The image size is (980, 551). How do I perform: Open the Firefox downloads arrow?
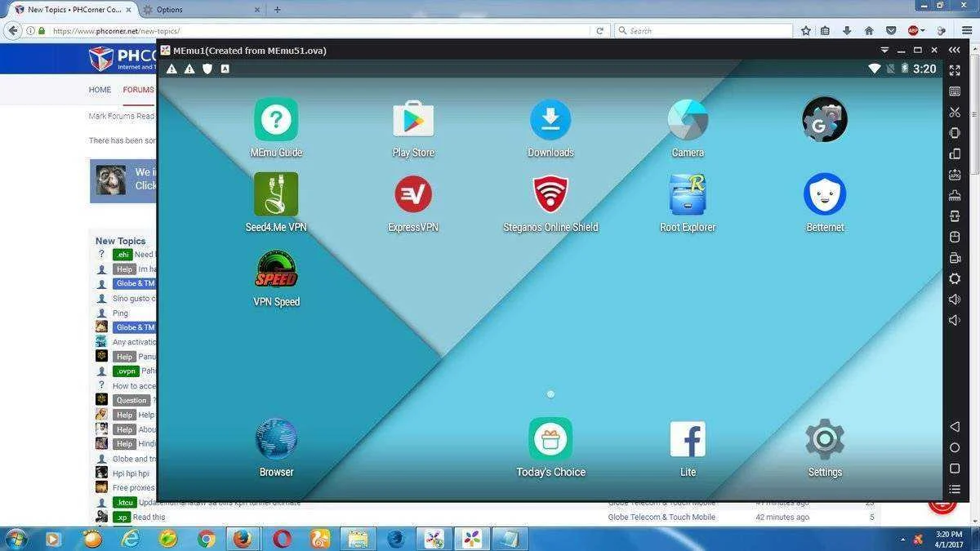(847, 30)
